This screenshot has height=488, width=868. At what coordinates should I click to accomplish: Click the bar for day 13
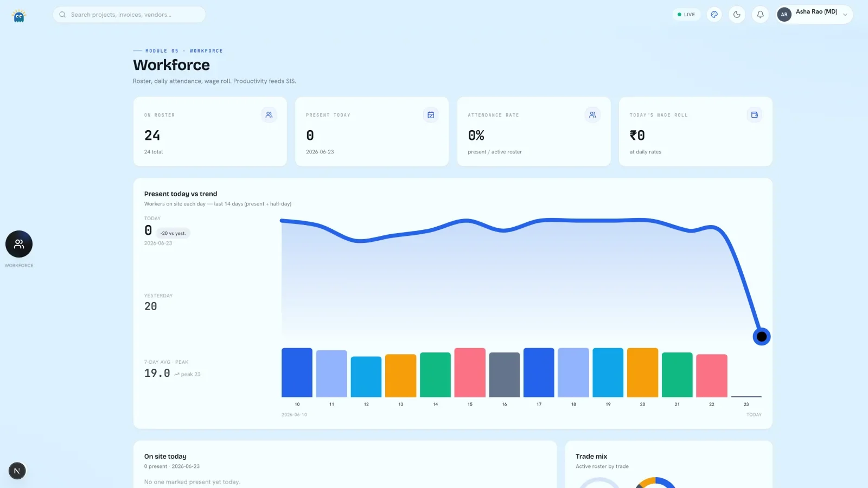[400, 376]
